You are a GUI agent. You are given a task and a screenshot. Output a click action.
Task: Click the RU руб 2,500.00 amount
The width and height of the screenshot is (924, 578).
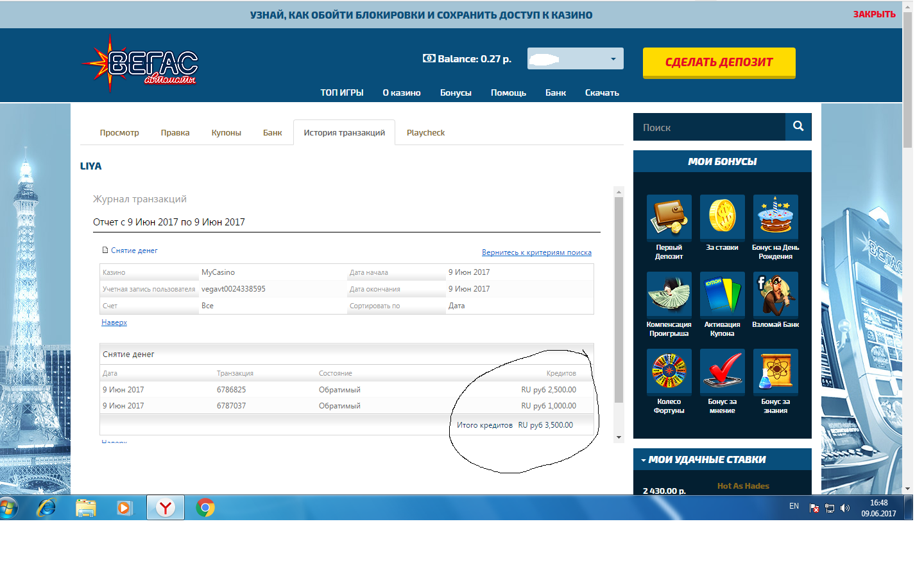tap(549, 390)
